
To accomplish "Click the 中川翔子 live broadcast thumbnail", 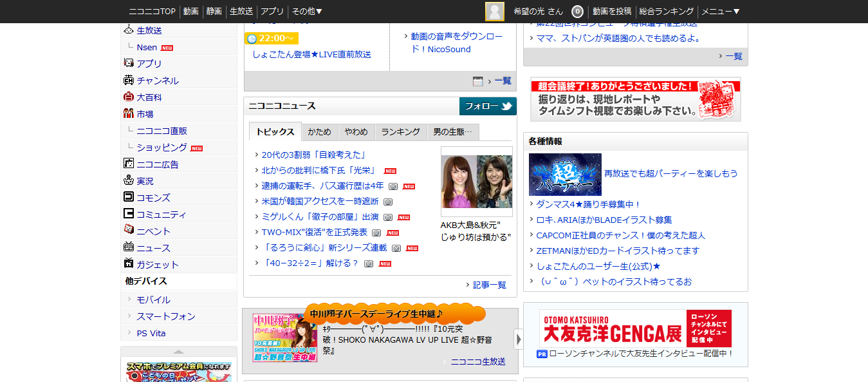I will [x=284, y=338].
